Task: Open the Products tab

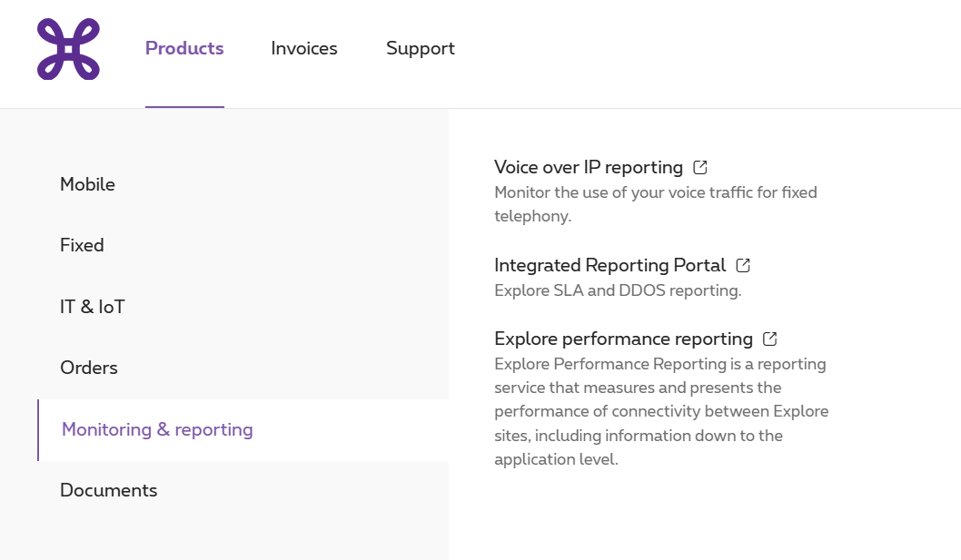Action: point(184,49)
